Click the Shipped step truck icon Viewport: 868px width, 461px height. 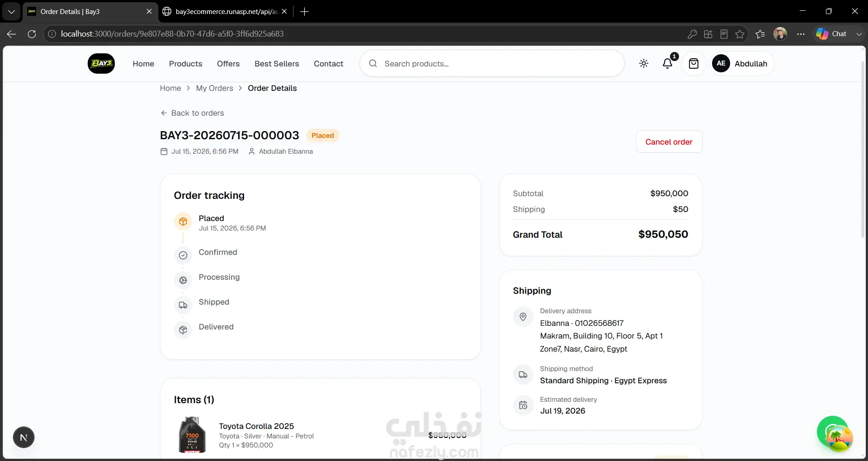point(183,305)
